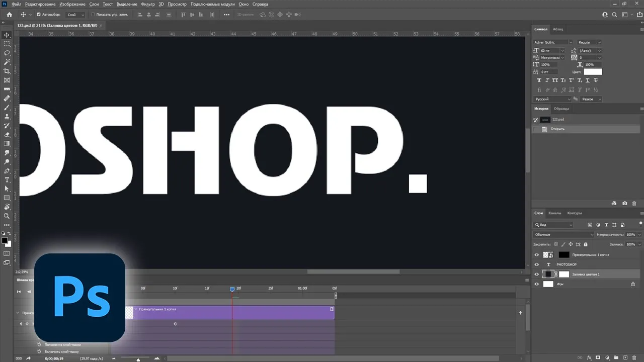Screen dimensions: 644x362
Task: Hide the Фон layer
Action: 536,284
